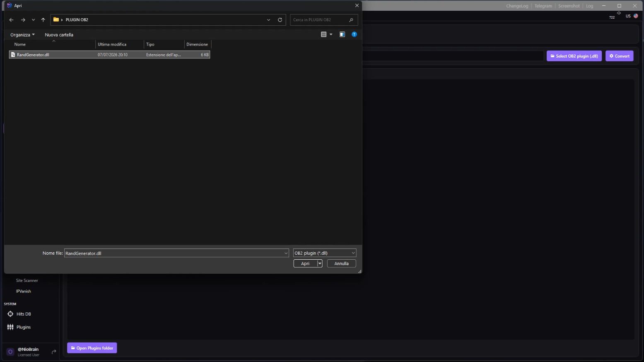Viewport: 644px width, 362px height.
Task: Open the dialog help icon
Action: coord(354,34)
